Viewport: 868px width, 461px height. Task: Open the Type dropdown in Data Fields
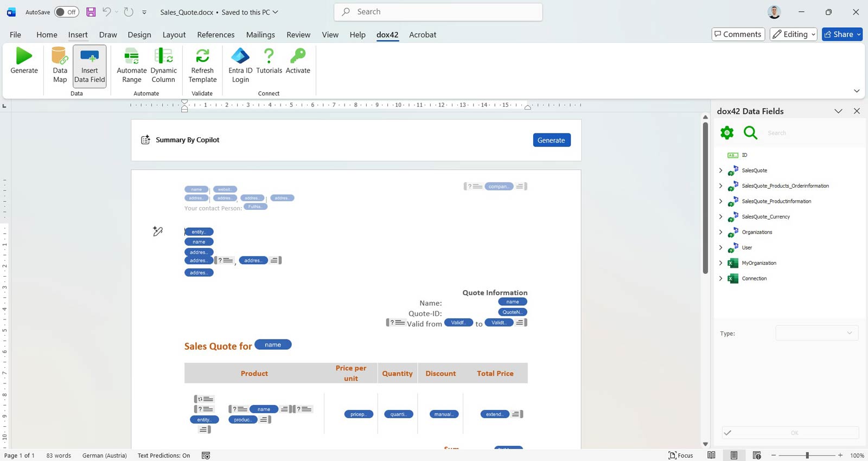(816, 333)
